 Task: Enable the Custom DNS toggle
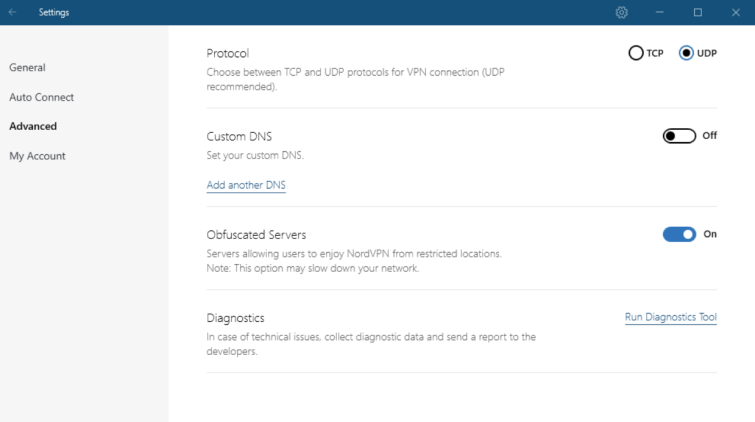(679, 136)
